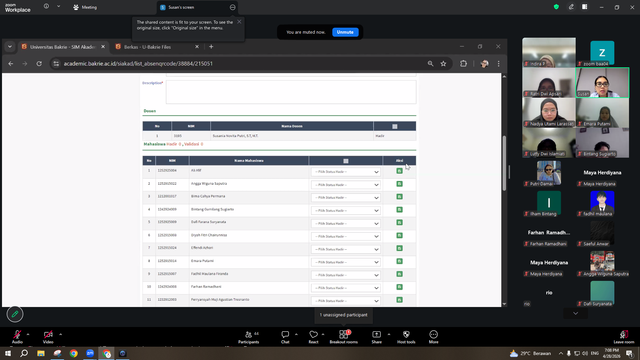The image size is (640, 360).
Task: Open weather widget showing 29°C Berawan
Action: [531, 353]
